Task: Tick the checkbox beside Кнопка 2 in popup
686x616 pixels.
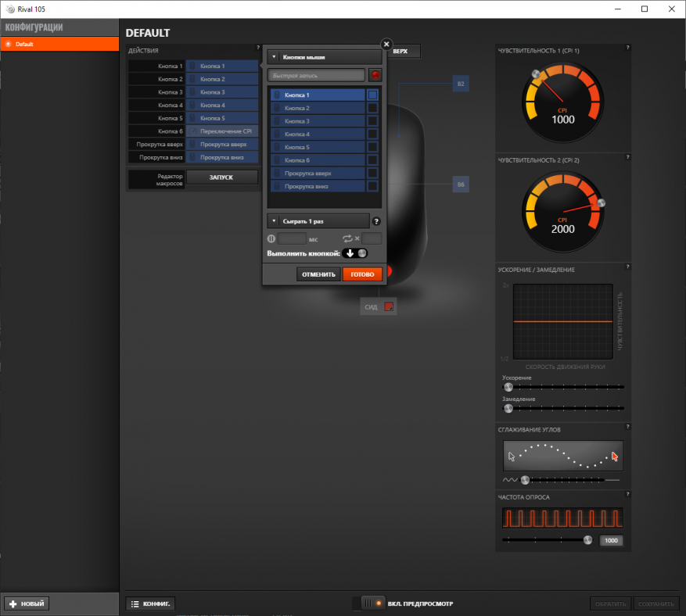Action: 372,108
